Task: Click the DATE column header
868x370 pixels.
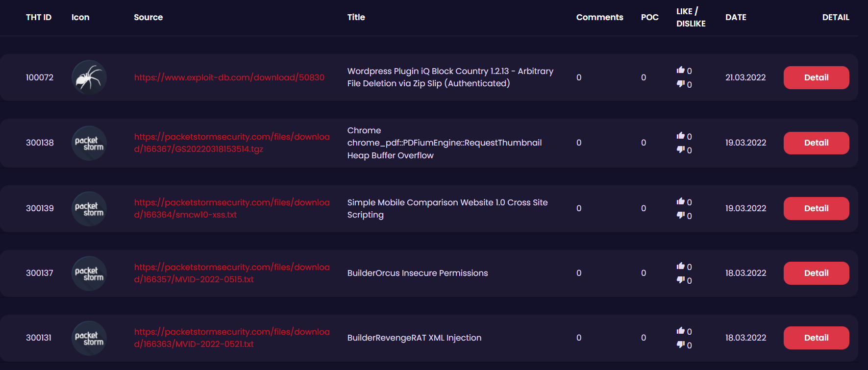Action: 736,17
